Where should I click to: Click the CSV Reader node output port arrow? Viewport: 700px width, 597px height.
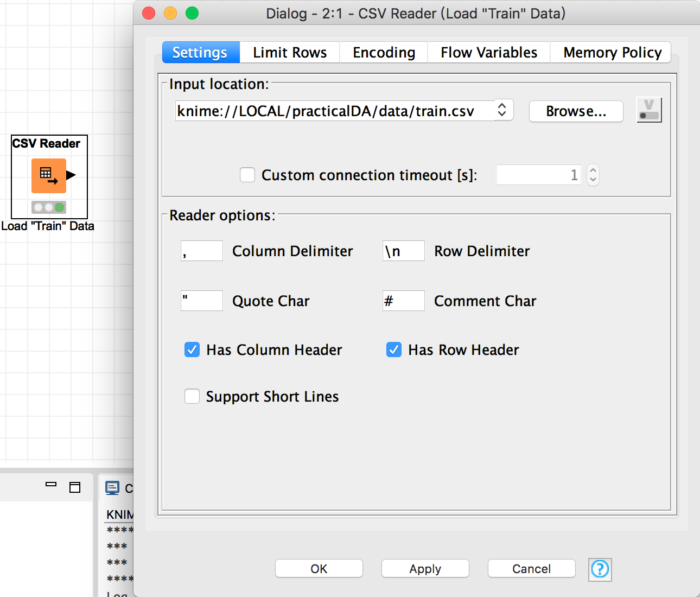[71, 175]
